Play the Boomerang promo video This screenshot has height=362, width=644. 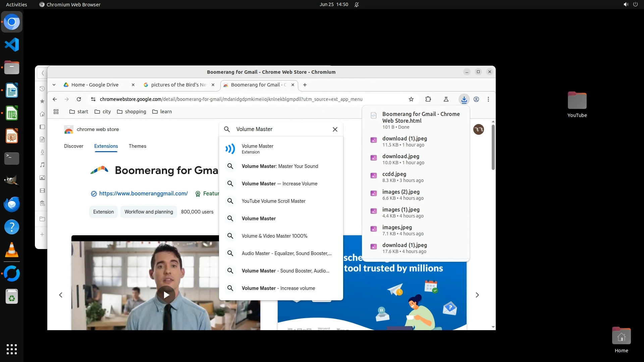coord(166,295)
